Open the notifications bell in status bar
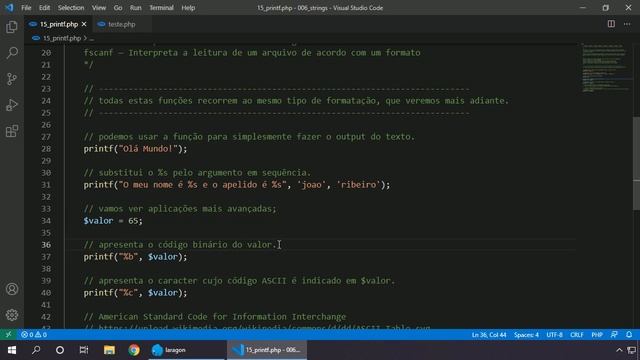Image resolution: width=640 pixels, height=360 pixels. [629, 335]
